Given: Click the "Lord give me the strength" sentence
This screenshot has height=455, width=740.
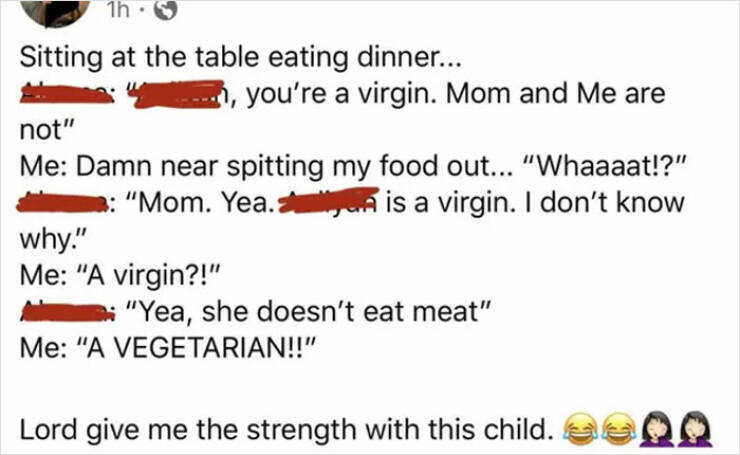Looking at the screenshot, I should coord(286,430).
